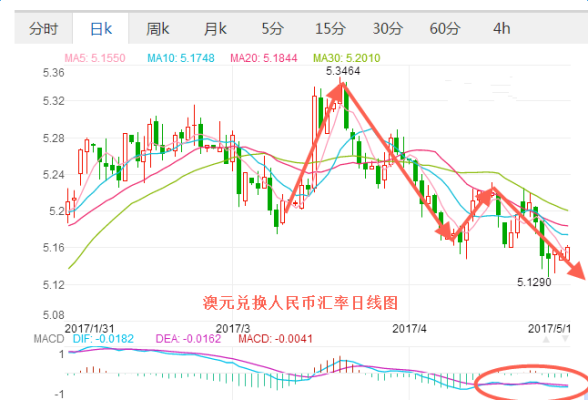The width and height of the screenshot is (588, 400).
Task: Click the 5.24 price axis label
Action: pos(53,175)
